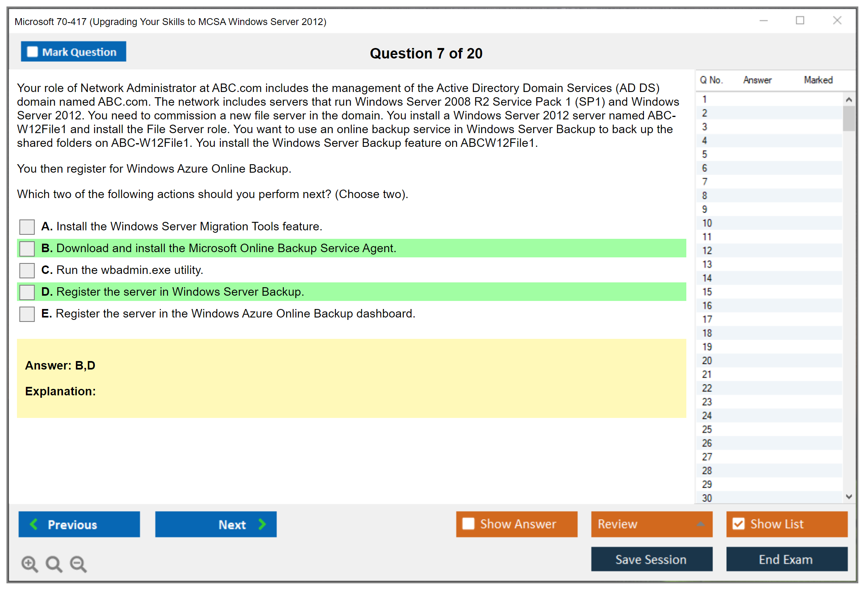868x593 pixels.
Task: Maximize the exam window
Action: (800, 21)
